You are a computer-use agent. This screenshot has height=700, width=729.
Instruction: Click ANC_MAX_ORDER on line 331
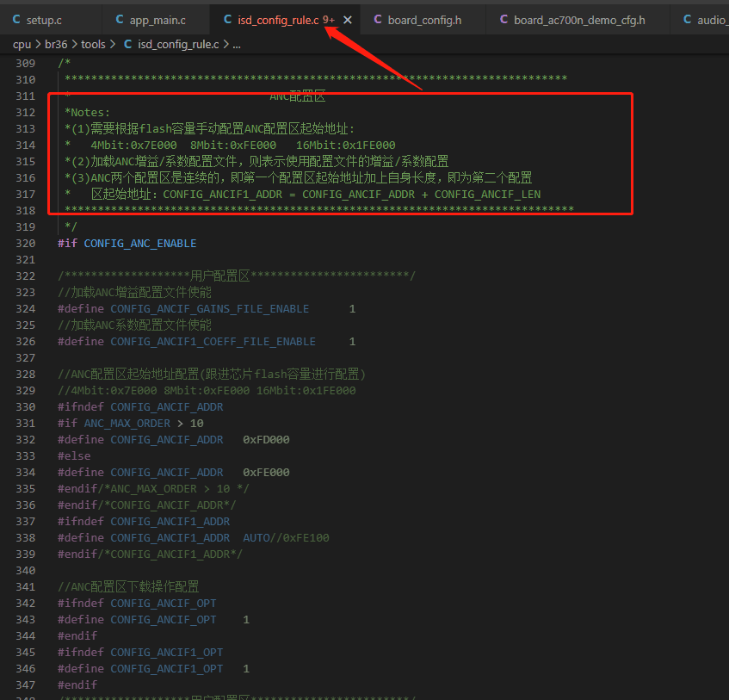pyautogui.click(x=127, y=424)
